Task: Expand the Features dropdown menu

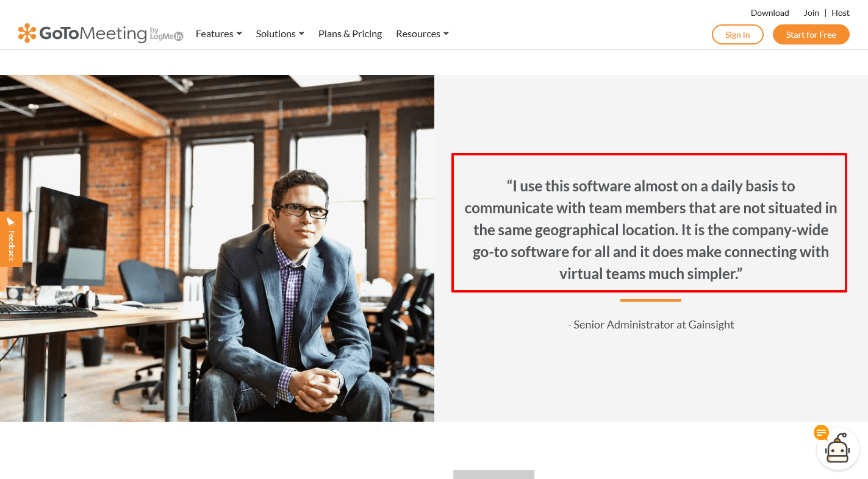Action: click(x=218, y=34)
